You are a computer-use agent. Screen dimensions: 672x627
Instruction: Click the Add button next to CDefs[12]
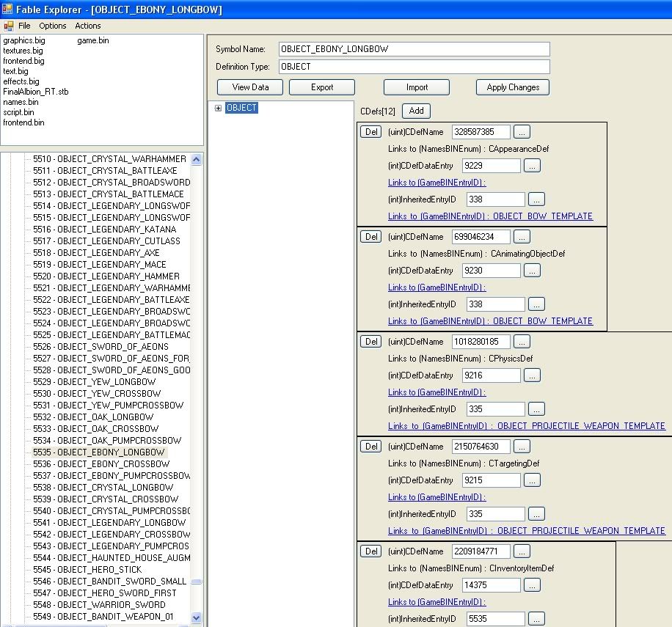pos(416,111)
